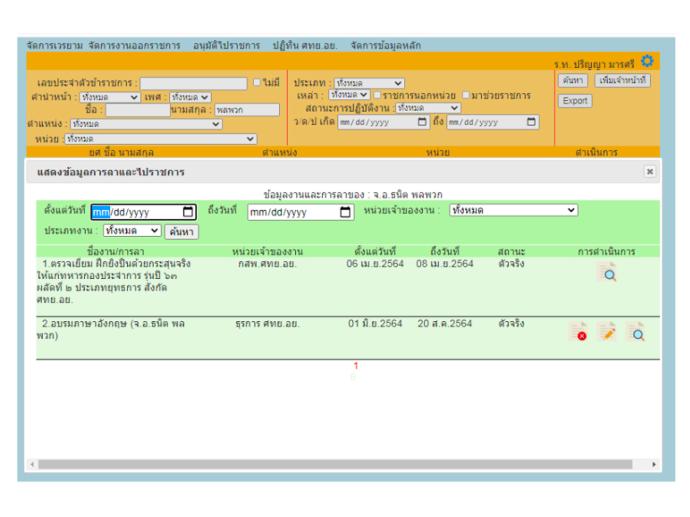Open calendar picker for dialog end date
Screen dimensions: 690x517
[x=346, y=211]
